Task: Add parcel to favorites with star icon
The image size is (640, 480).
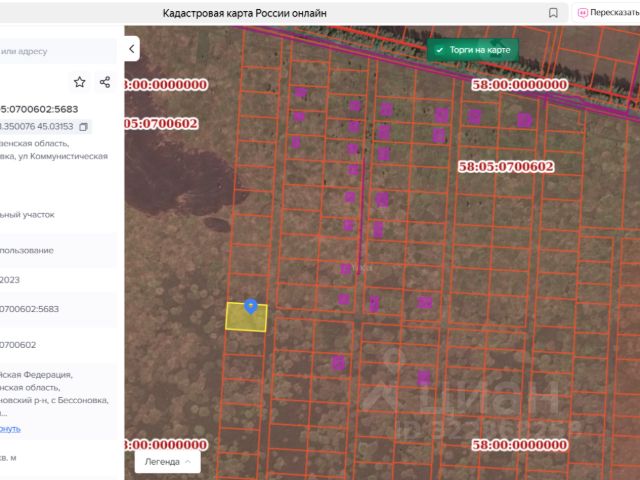Action: tap(79, 82)
